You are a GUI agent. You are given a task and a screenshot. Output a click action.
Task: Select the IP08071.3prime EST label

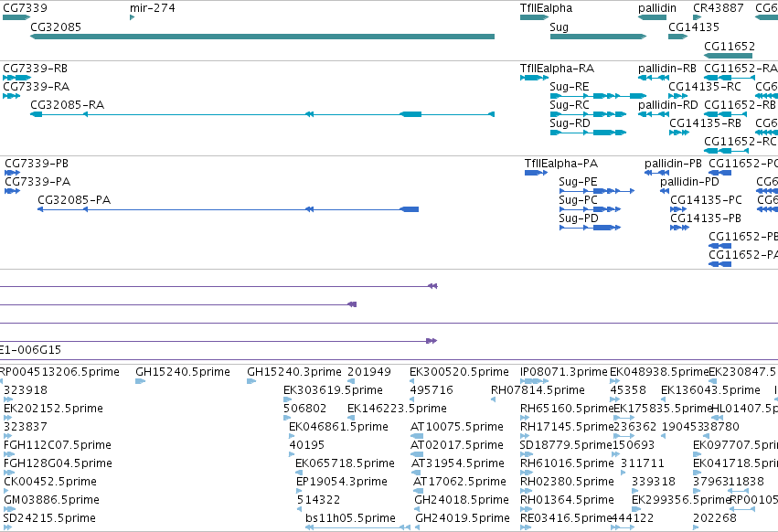[x=564, y=372]
